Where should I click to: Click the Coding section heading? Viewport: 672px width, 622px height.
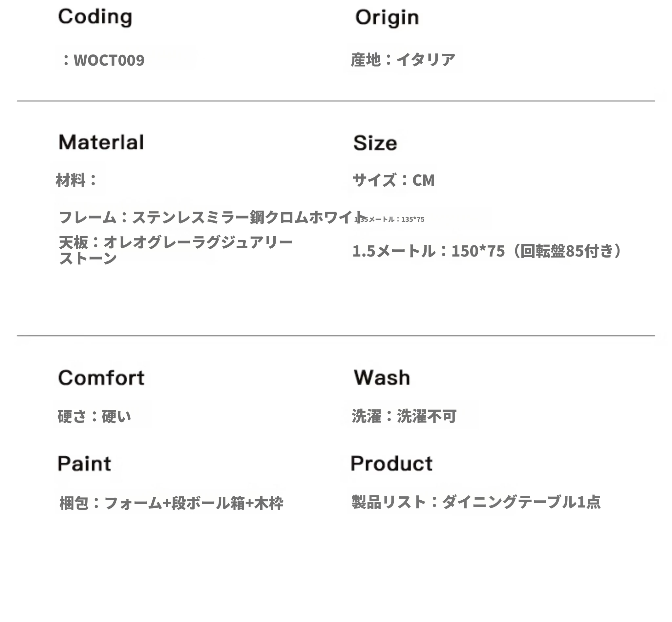click(95, 17)
